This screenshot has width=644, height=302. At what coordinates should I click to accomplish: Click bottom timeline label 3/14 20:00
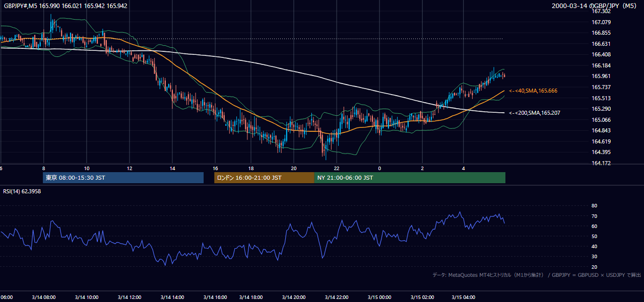pos(294,297)
